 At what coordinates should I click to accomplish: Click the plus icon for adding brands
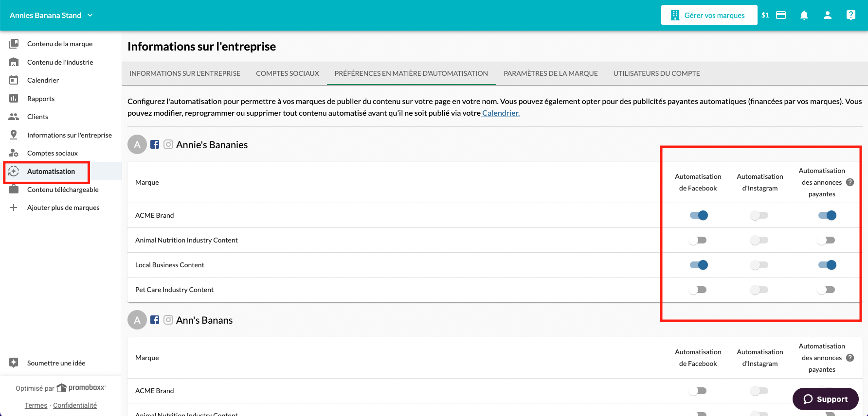point(14,208)
